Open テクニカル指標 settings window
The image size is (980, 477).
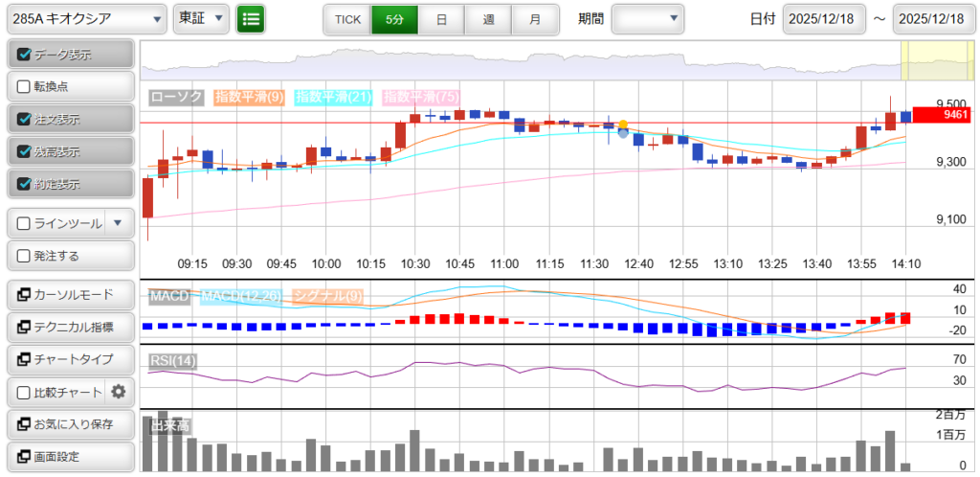[70, 327]
